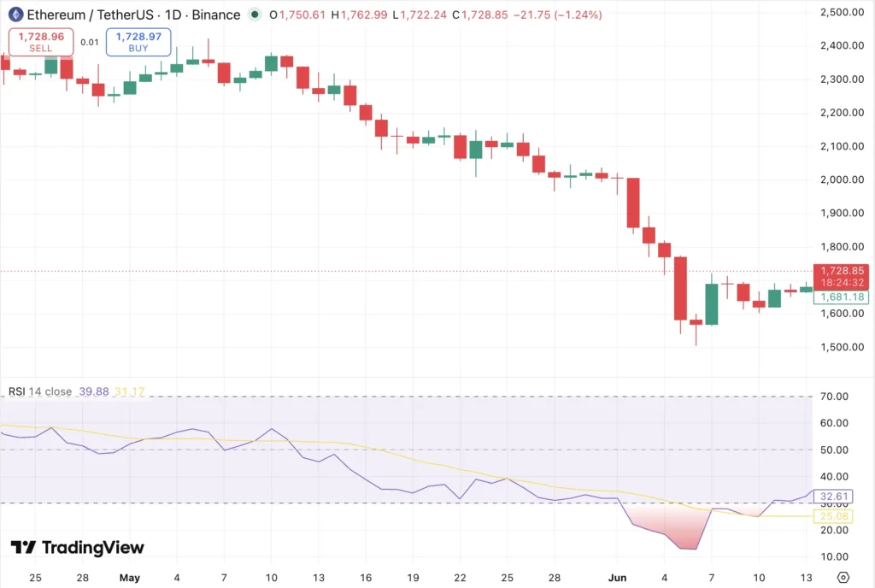Open chart settings gear icon
This screenshot has width=875, height=588.
pos(843,577)
